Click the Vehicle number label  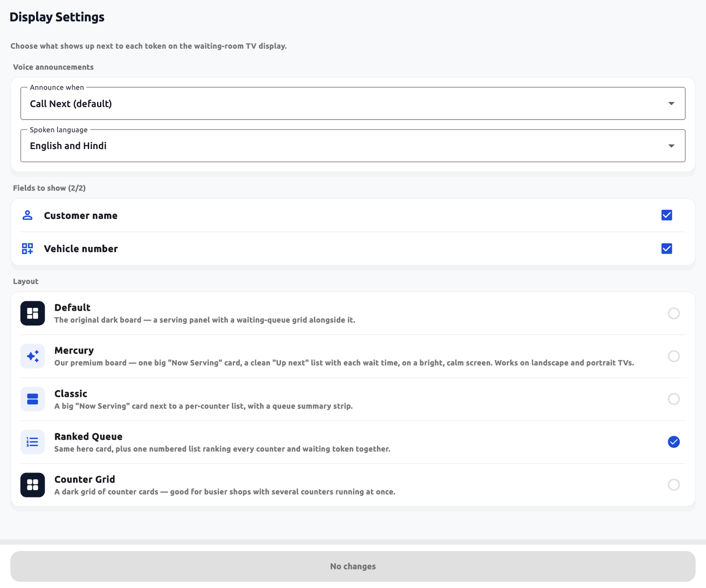[81, 249]
